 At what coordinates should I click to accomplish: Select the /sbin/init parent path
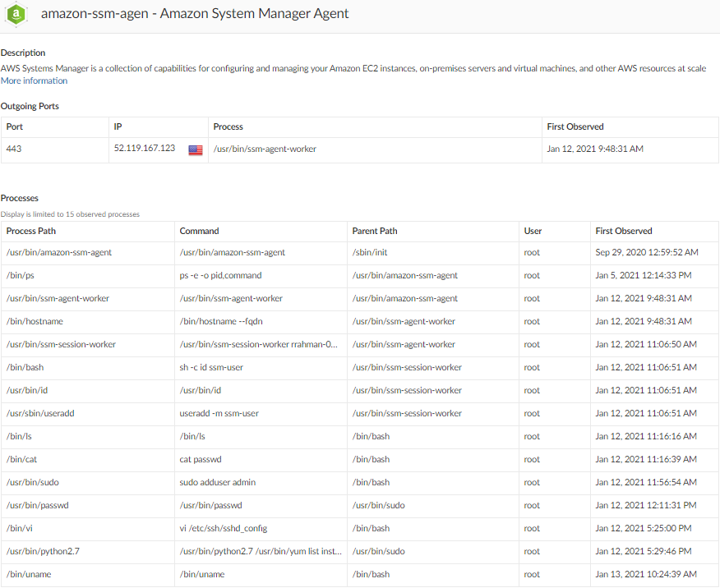click(x=368, y=252)
